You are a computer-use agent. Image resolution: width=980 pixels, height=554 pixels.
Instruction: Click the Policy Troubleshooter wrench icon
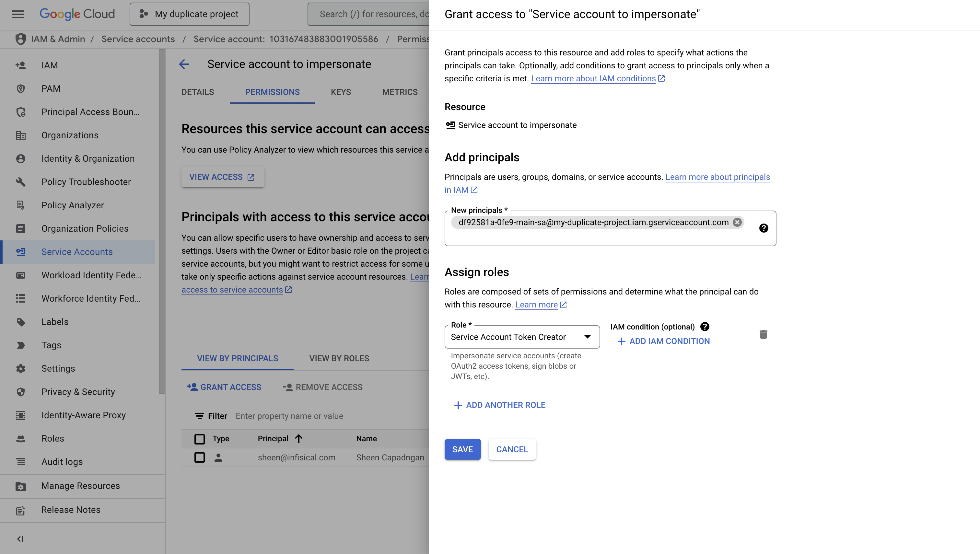point(21,182)
